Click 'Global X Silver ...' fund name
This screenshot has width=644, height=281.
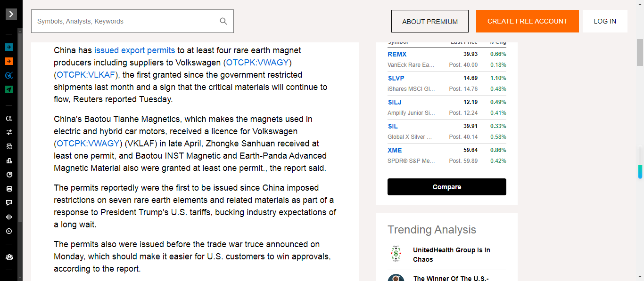coord(410,137)
